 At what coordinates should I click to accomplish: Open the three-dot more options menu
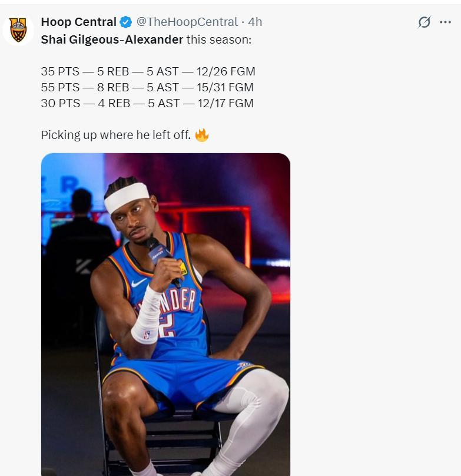click(446, 22)
